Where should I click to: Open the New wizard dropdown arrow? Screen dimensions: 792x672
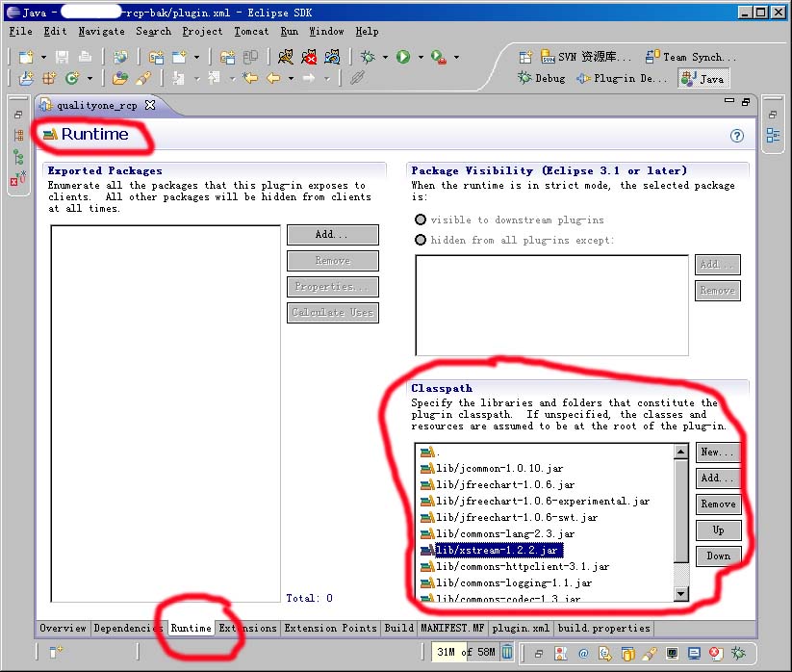click(43, 58)
